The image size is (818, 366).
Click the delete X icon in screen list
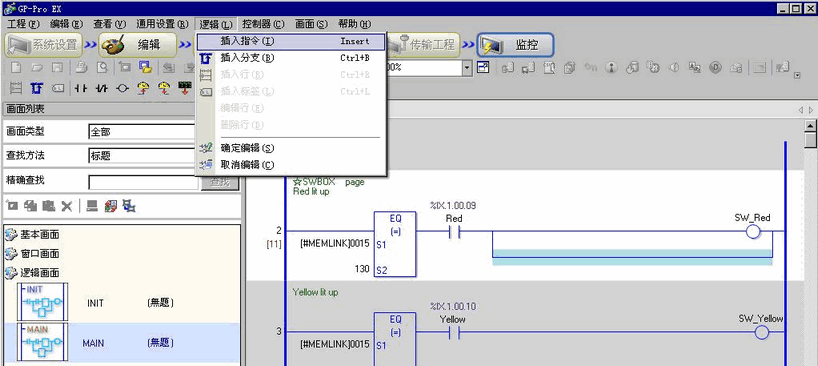67,206
